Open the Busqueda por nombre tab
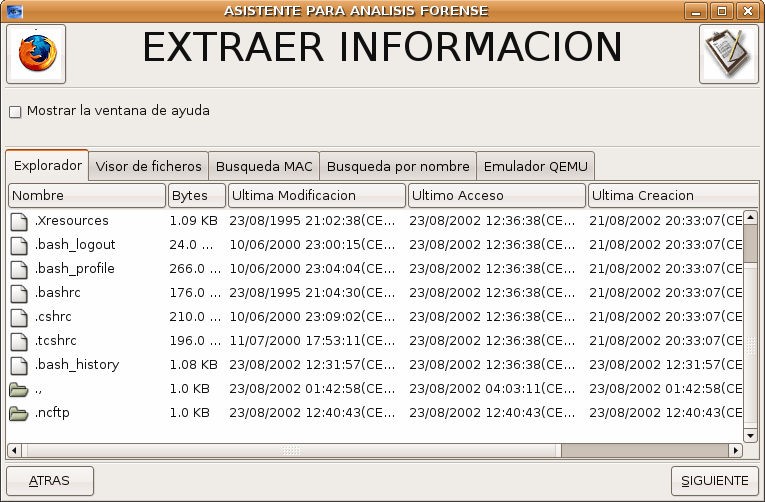Viewport: 765px width, 502px height. (397, 167)
